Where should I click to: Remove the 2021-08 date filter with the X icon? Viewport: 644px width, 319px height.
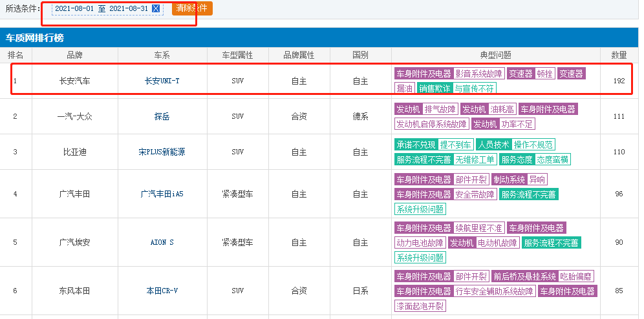click(x=156, y=8)
